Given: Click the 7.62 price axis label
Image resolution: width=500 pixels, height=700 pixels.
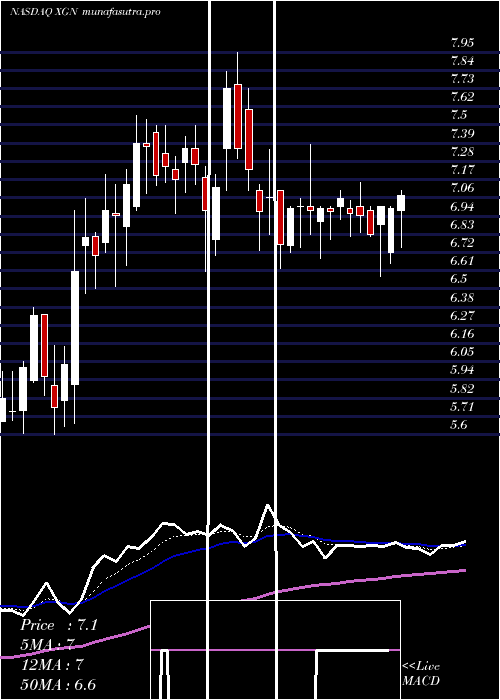Looking at the screenshot, I should tap(462, 97).
